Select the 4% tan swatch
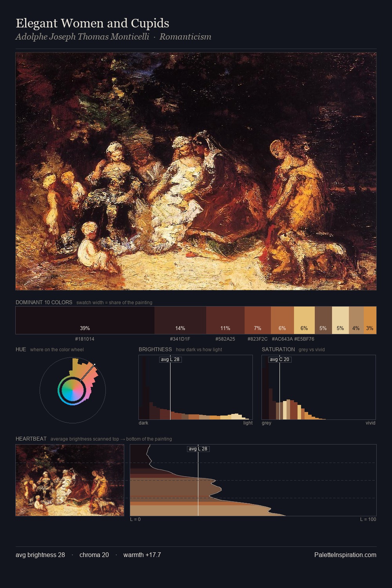The height and width of the screenshot is (588, 392). click(356, 320)
